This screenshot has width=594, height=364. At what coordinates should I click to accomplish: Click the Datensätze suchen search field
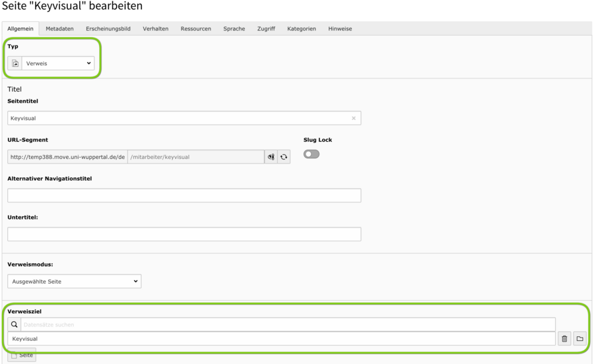288,324
